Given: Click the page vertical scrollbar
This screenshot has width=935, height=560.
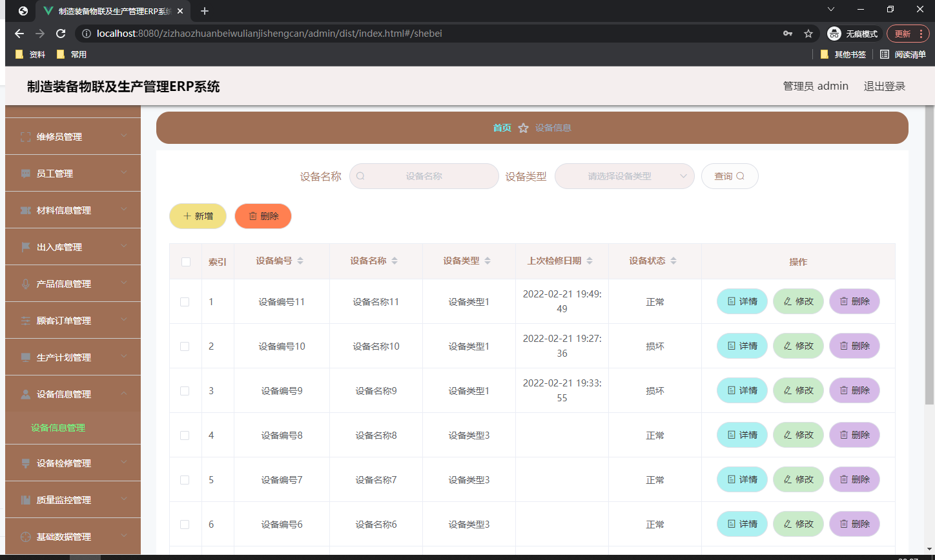Looking at the screenshot, I should pyautogui.click(x=930, y=255).
